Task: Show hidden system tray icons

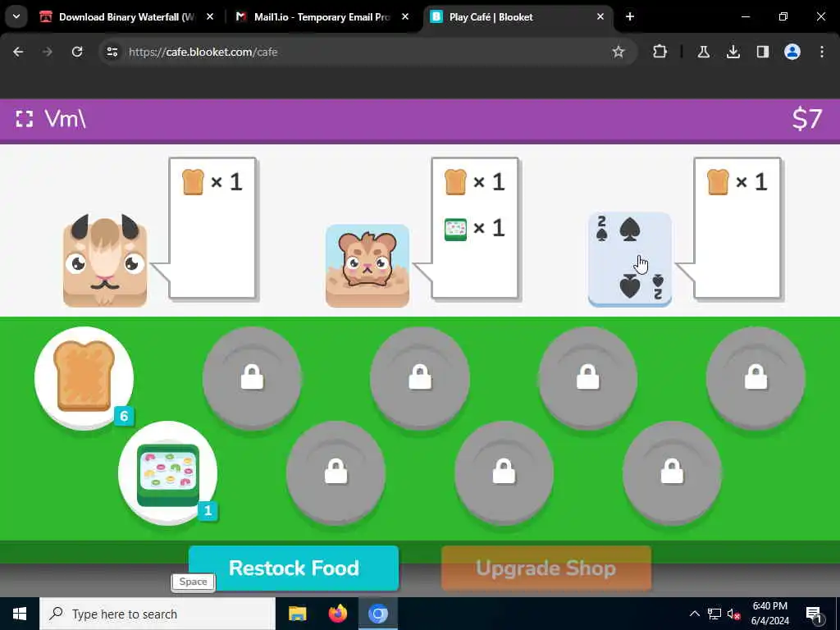Action: (694, 614)
